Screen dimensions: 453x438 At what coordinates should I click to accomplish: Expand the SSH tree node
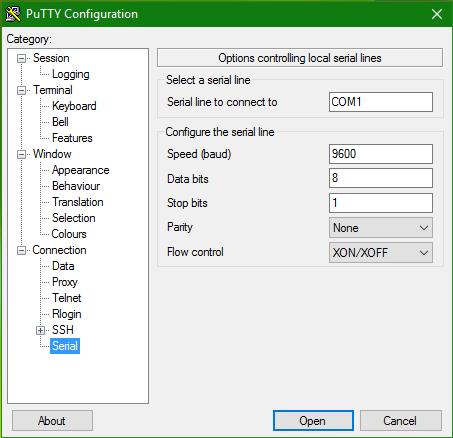40,330
